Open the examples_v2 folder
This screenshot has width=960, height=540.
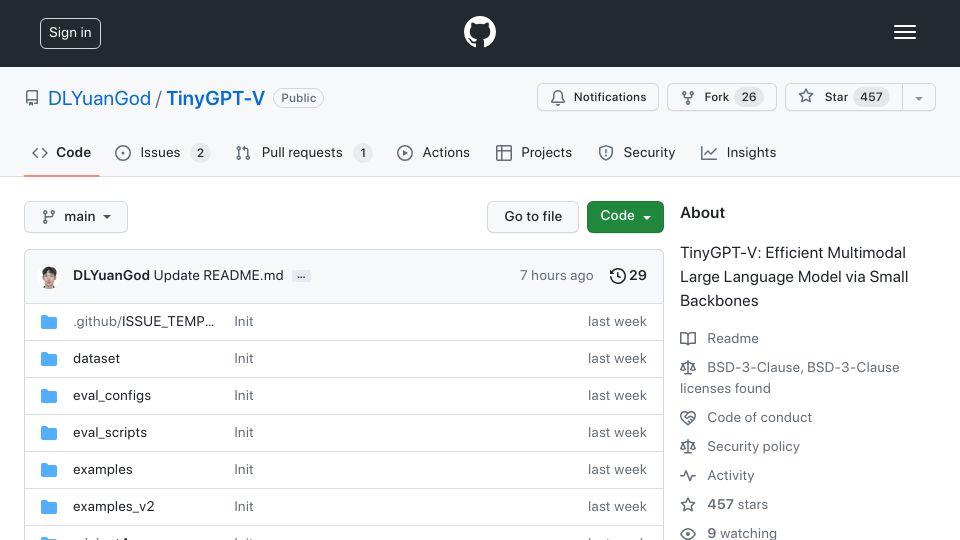point(113,506)
